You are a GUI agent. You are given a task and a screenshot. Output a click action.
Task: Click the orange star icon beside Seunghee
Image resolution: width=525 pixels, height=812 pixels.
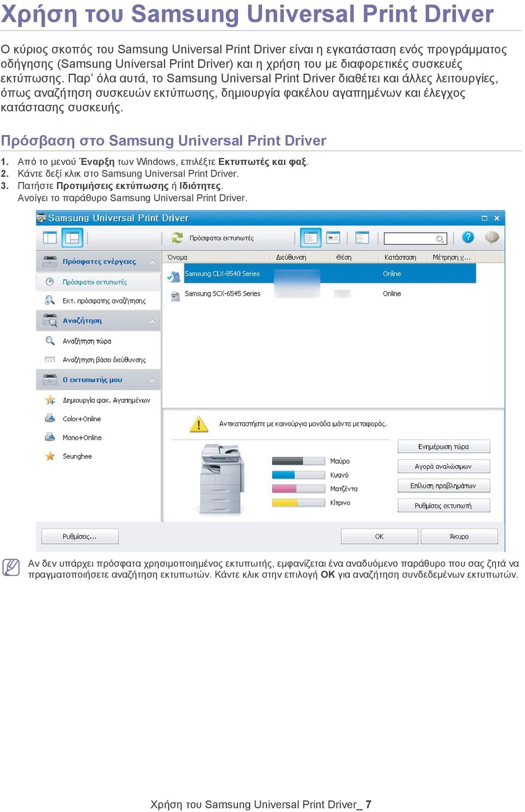(50, 456)
